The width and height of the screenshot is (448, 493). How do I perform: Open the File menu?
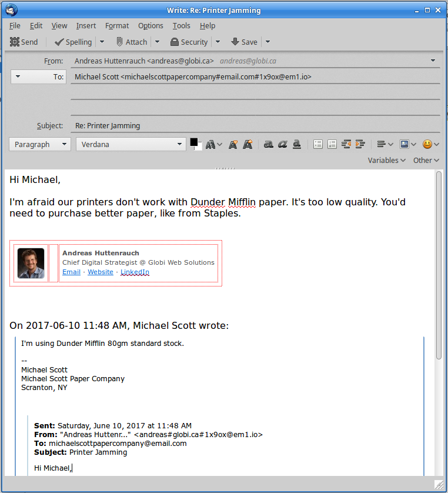click(15, 26)
